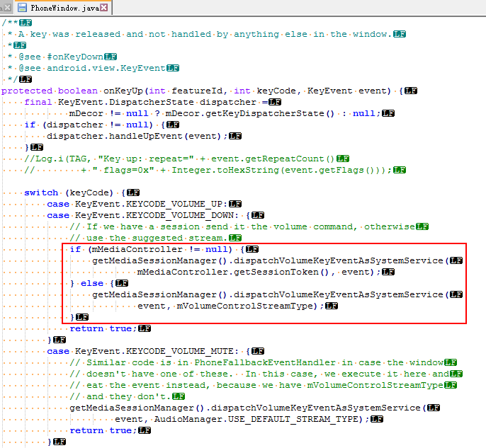Close the PhoneWindow.java tab
This screenshot has height=448, width=486.
pyautogui.click(x=104, y=7)
